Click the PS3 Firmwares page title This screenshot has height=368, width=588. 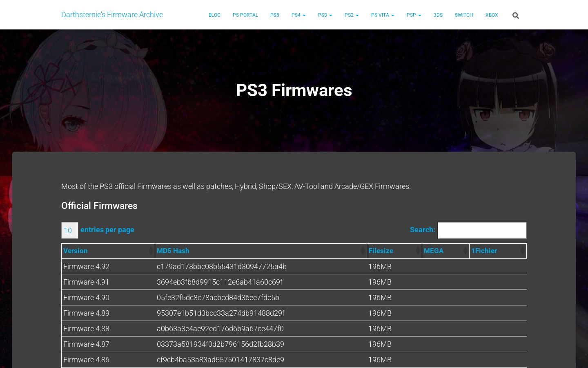point(294,90)
